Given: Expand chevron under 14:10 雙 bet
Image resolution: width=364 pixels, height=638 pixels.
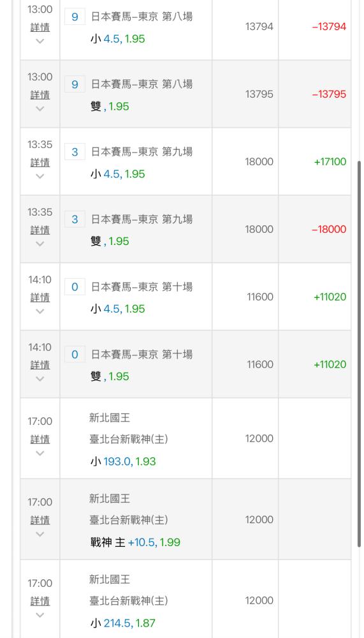Looking at the screenshot, I should (x=40, y=379).
